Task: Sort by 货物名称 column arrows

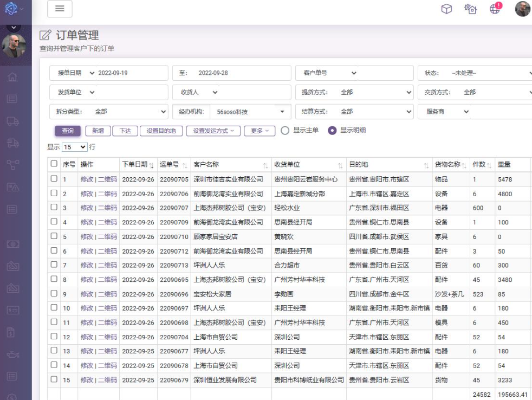Action: tap(464, 165)
